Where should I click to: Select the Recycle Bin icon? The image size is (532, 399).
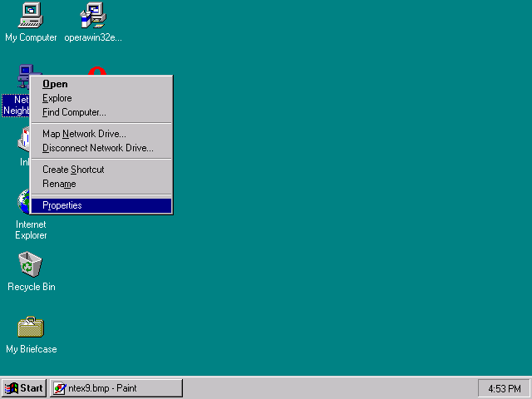[x=31, y=264]
